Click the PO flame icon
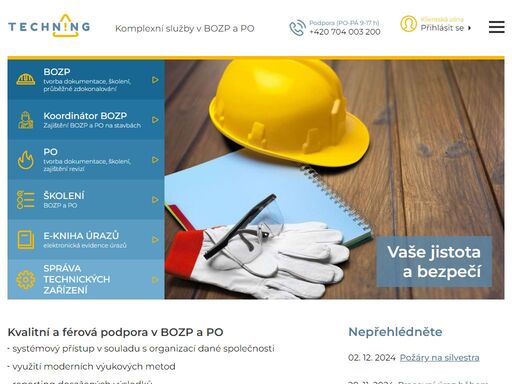 (x=26, y=160)
